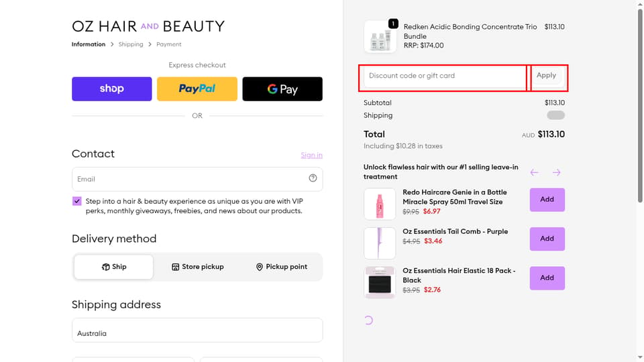The image size is (644, 362).
Task: Open the Australia country dropdown
Action: coord(197,330)
